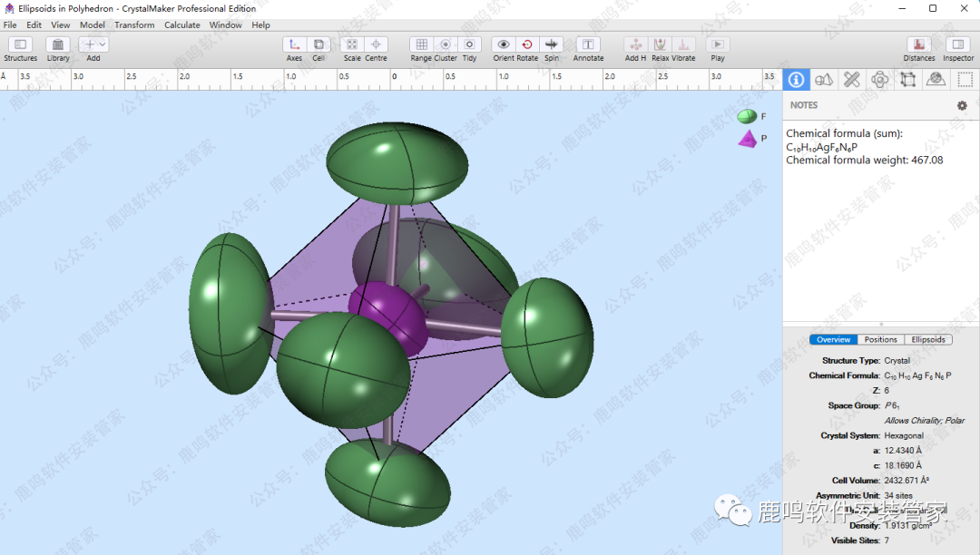Viewport: 980px width, 555px height.
Task: Click the Orient eye icon
Action: 504,44
